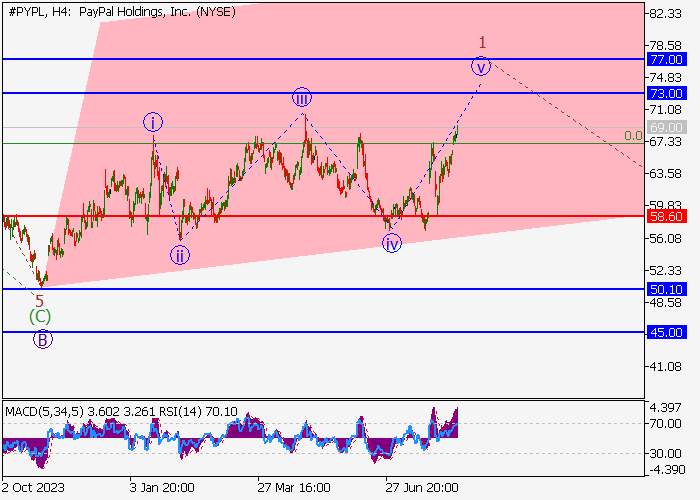The image size is (700, 500).
Task: Select the 50.10 price level label
Action: [x=666, y=289]
